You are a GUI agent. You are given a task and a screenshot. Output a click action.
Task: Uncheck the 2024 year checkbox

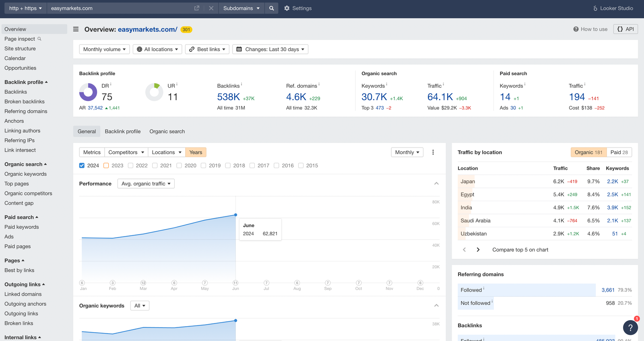pyautogui.click(x=82, y=165)
